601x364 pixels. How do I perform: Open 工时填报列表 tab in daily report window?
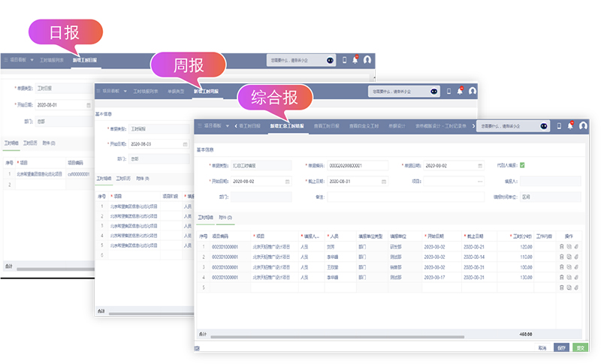click(51, 60)
